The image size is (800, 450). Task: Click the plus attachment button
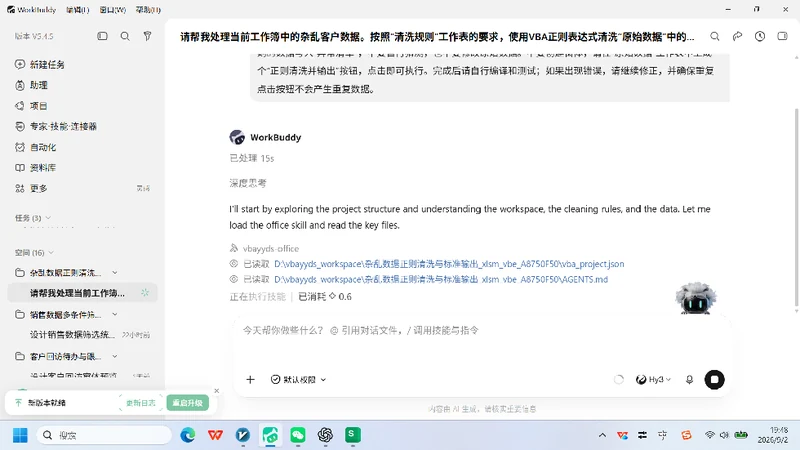[250, 380]
